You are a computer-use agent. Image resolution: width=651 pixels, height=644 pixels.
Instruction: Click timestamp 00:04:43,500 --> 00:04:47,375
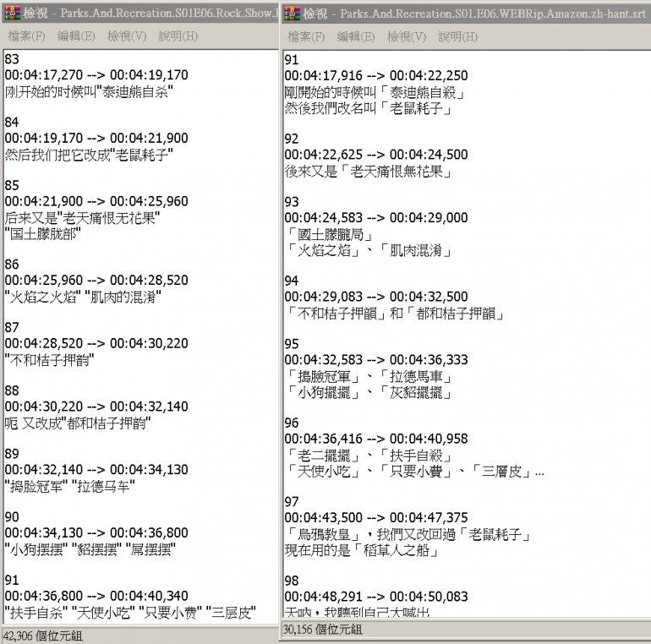tap(376, 517)
